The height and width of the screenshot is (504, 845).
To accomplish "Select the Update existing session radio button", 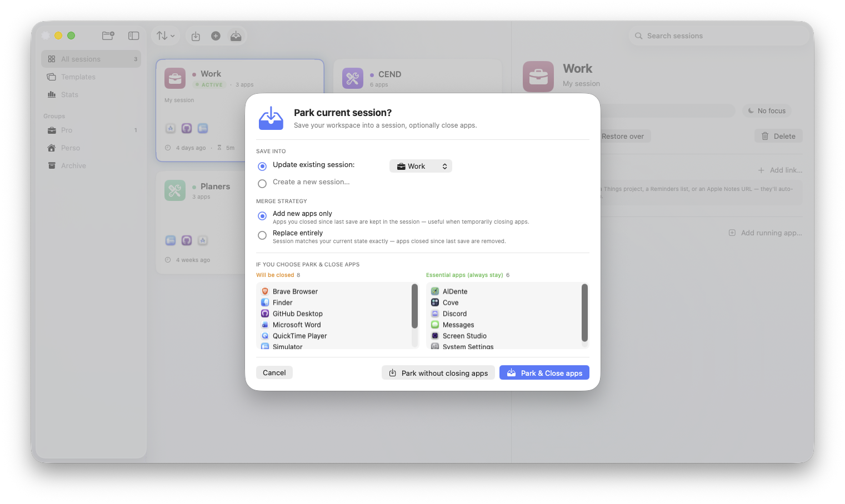I will (262, 166).
